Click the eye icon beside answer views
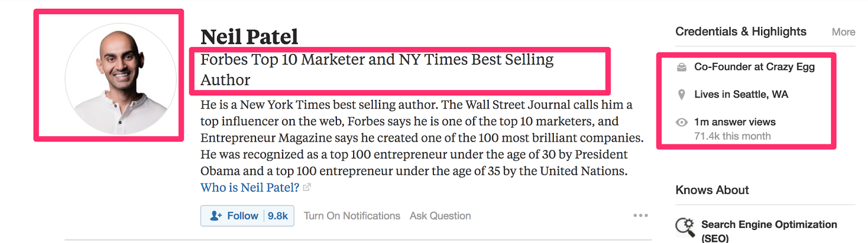The height and width of the screenshot is (243, 868). click(681, 123)
